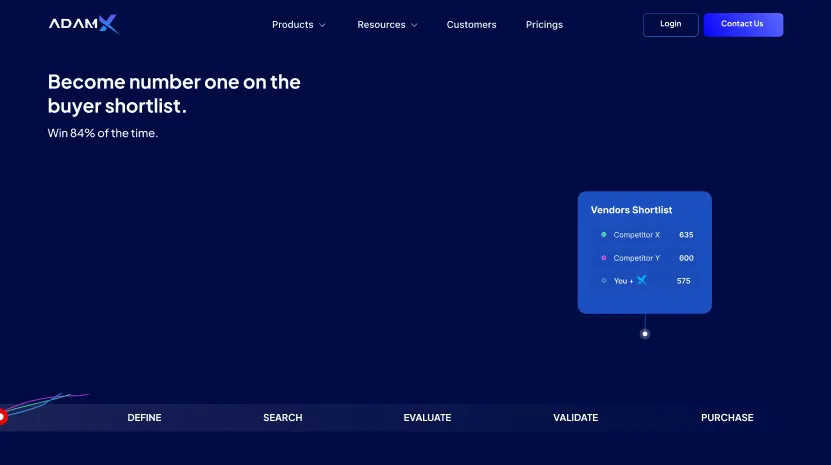The width and height of the screenshot is (831, 465).
Task: Click the white connector dot below Vendors Shortlist
Action: (x=645, y=334)
